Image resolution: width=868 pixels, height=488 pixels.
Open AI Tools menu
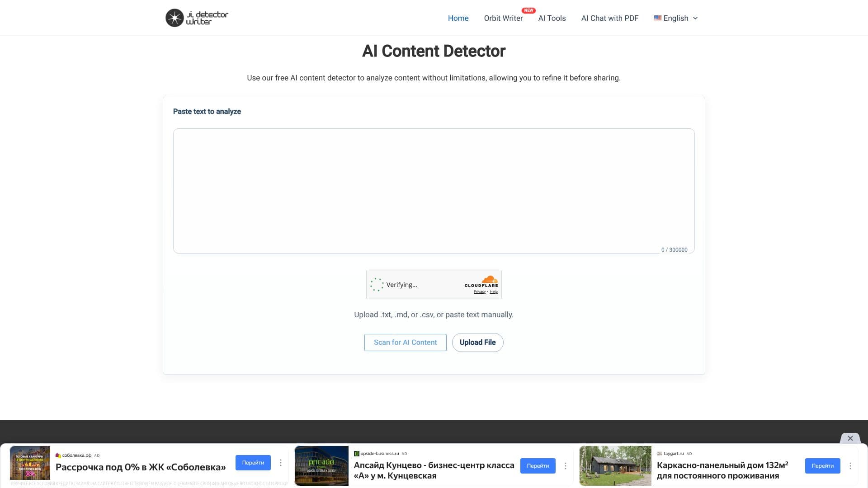point(552,18)
